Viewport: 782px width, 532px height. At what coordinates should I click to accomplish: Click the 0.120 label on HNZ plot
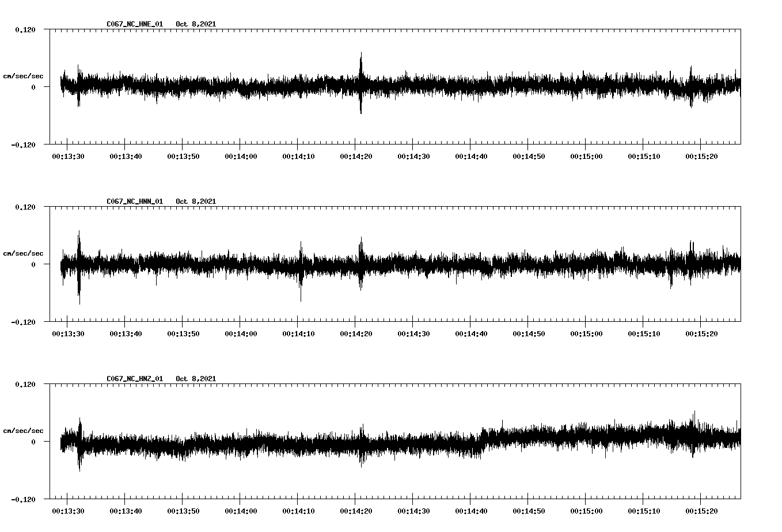[25, 384]
